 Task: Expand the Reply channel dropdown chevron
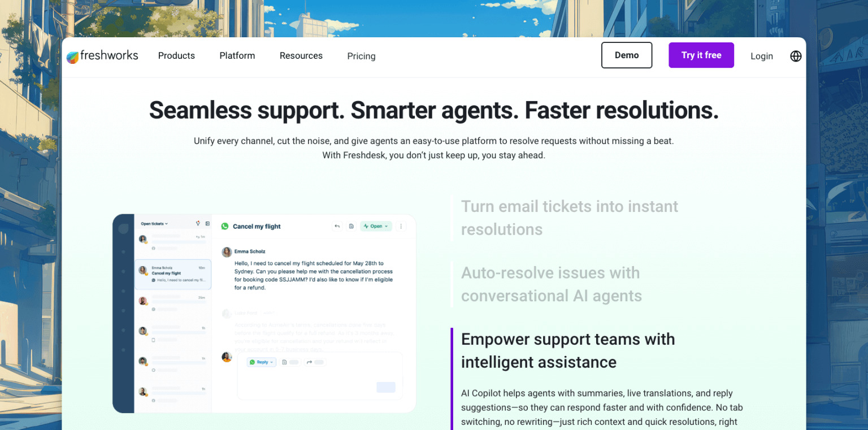click(x=271, y=362)
